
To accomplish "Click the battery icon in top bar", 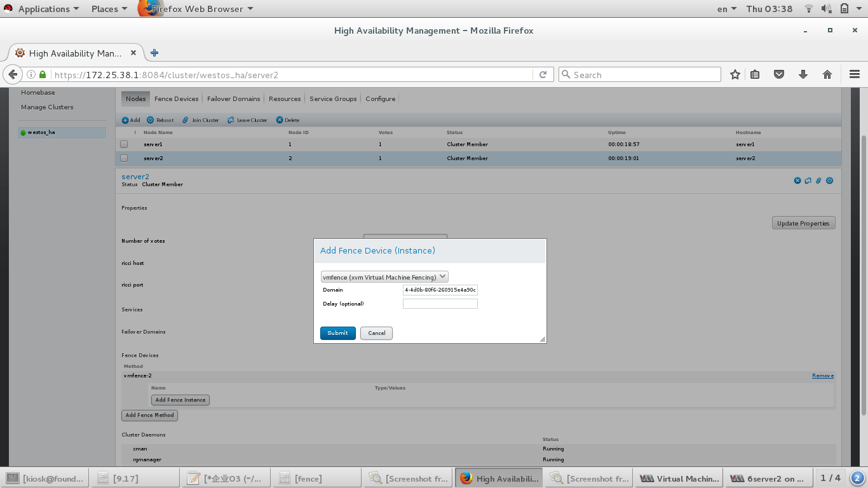I will 844,9.
